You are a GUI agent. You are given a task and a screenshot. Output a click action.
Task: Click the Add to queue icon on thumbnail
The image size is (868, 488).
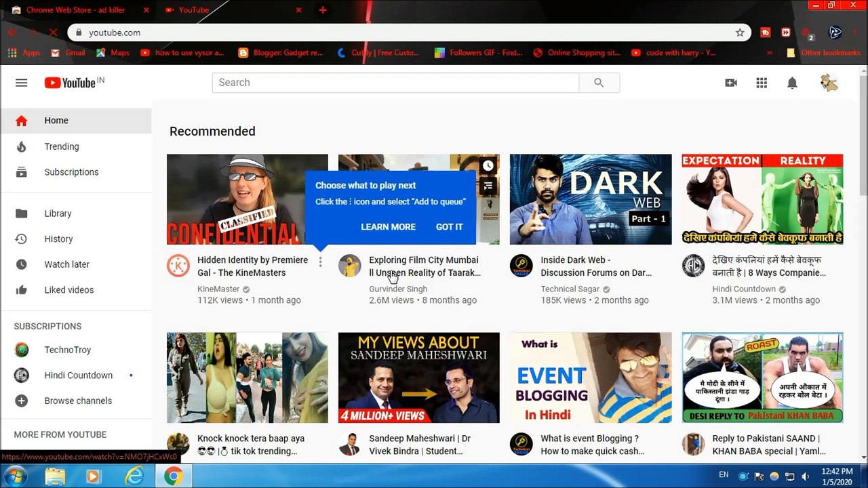[488, 186]
